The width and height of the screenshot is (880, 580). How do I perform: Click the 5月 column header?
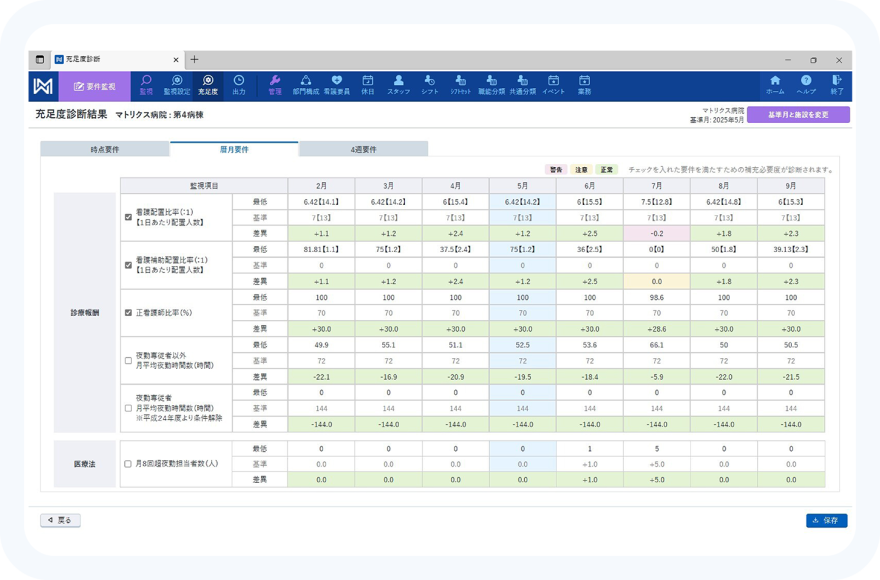[x=522, y=186]
